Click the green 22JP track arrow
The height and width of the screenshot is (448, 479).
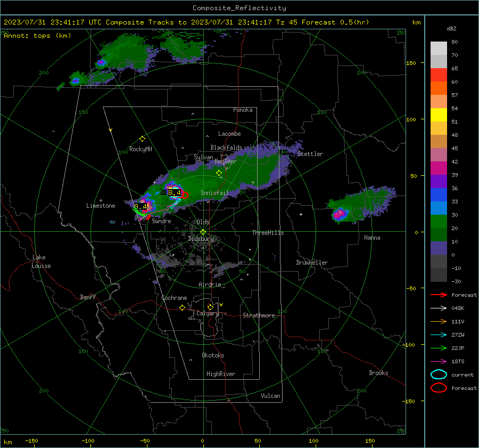[x=439, y=348]
